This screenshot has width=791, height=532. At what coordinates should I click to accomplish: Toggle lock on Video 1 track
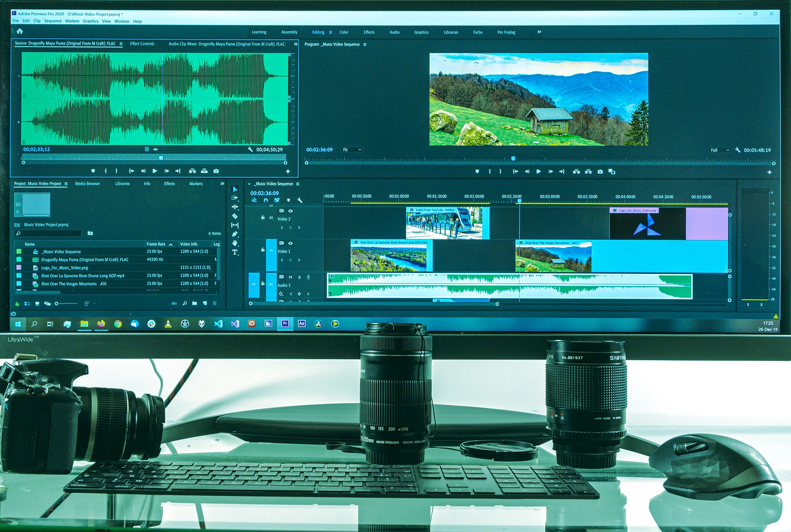click(x=263, y=250)
